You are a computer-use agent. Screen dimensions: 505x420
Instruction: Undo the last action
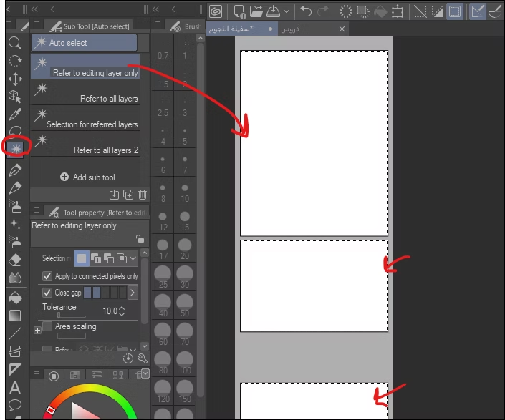[x=305, y=12]
